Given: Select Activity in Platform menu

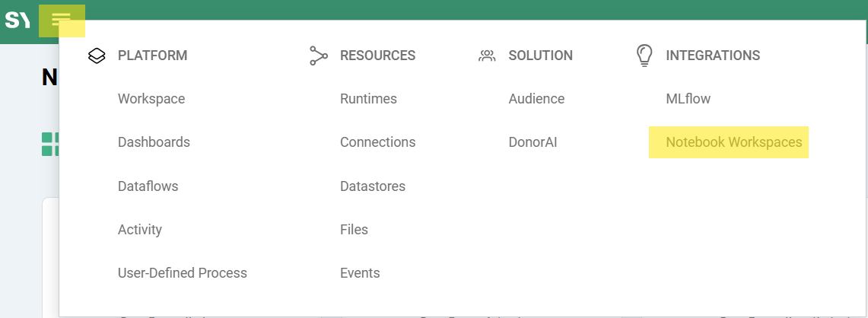Looking at the screenshot, I should [x=140, y=229].
